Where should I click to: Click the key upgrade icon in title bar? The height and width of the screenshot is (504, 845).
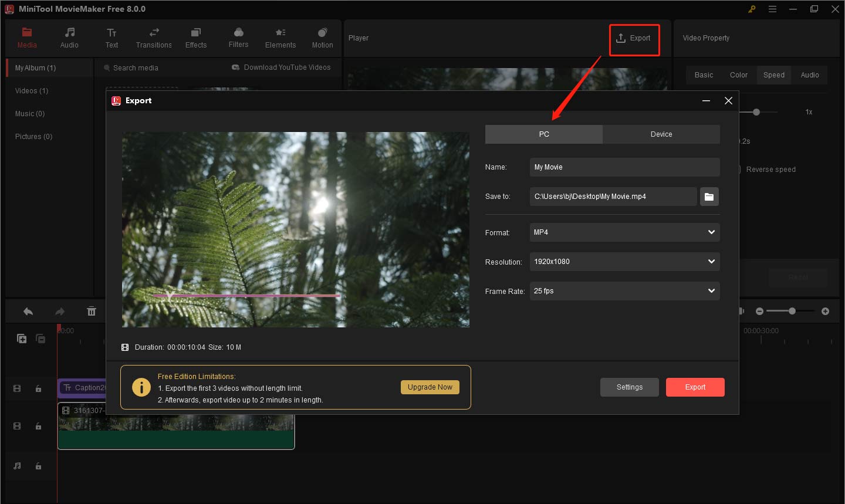752,9
